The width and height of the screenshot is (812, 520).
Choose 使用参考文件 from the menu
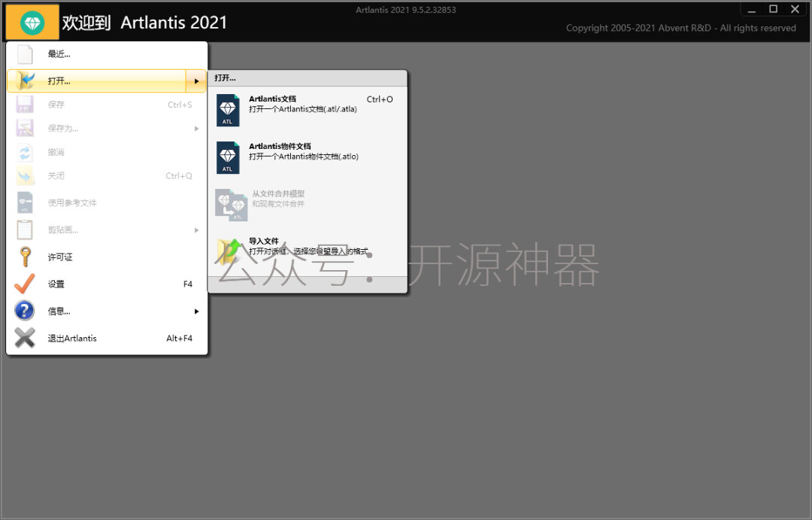pyautogui.click(x=107, y=202)
